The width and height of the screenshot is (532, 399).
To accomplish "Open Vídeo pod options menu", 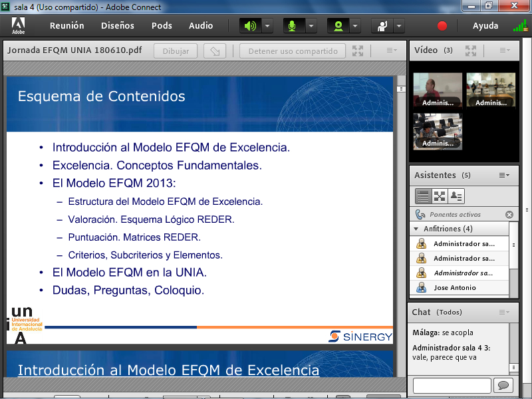I will tap(505, 51).
